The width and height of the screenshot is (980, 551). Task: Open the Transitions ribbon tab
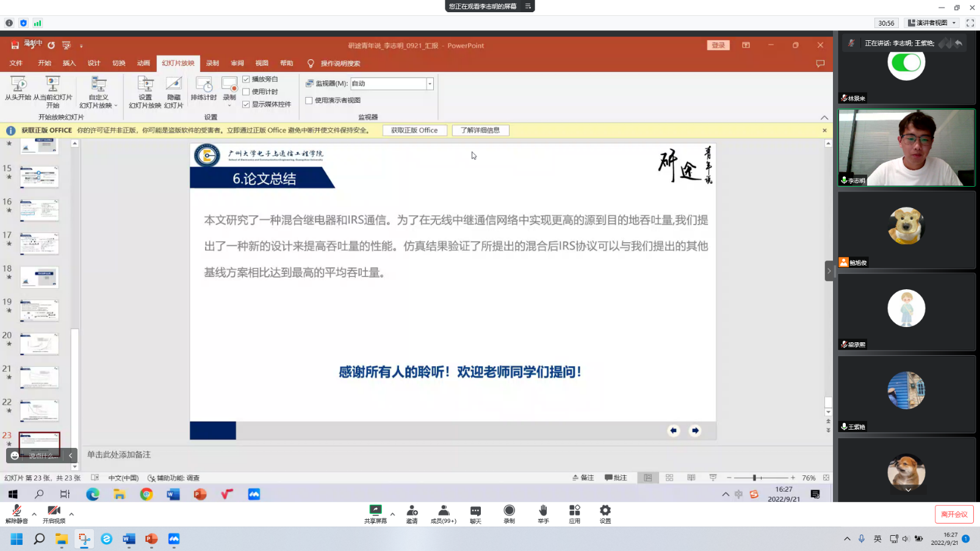point(118,63)
